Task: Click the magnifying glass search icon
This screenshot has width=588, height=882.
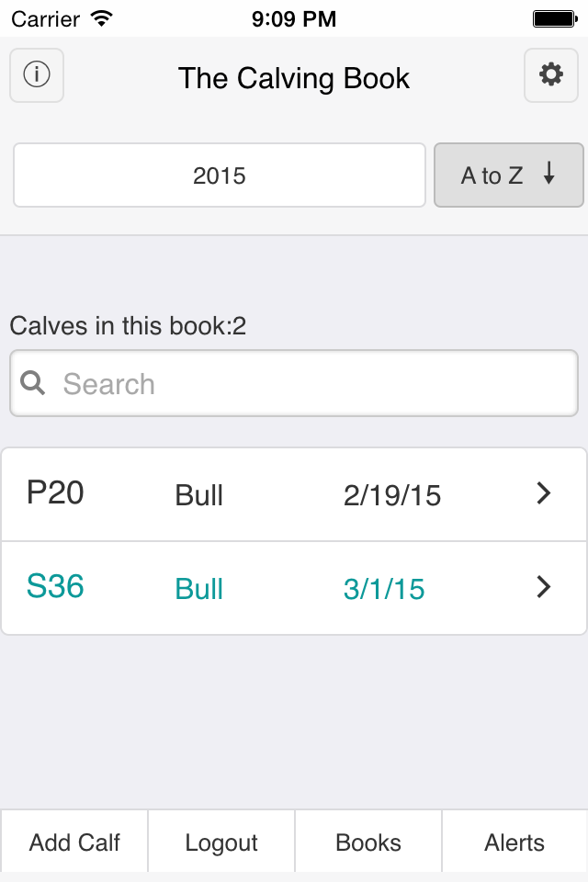Action: click(x=33, y=383)
